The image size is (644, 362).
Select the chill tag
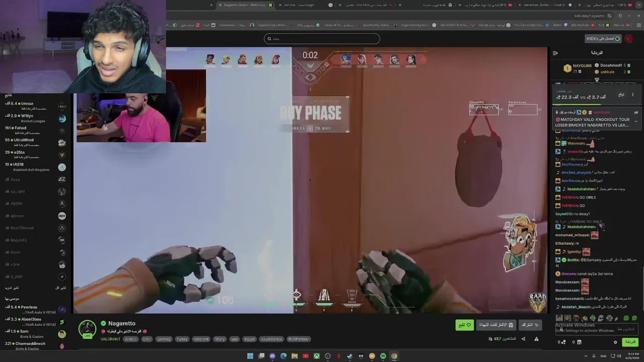pos(146,339)
